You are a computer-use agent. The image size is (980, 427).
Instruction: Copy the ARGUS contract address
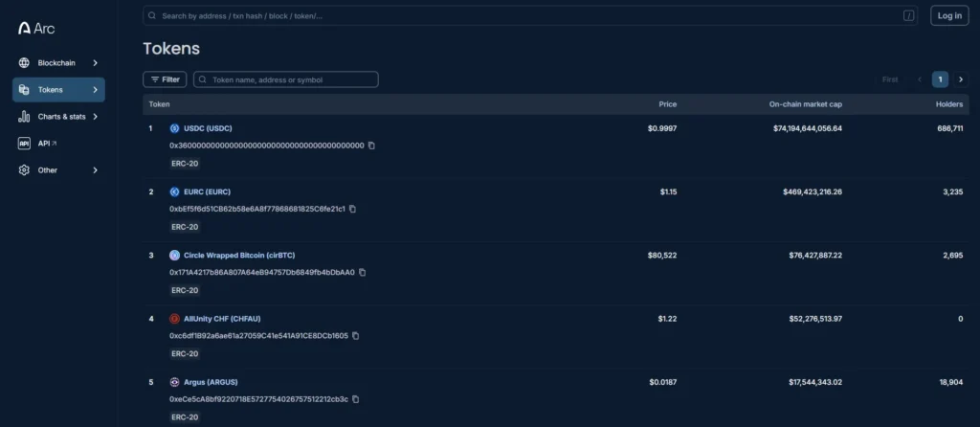356,399
